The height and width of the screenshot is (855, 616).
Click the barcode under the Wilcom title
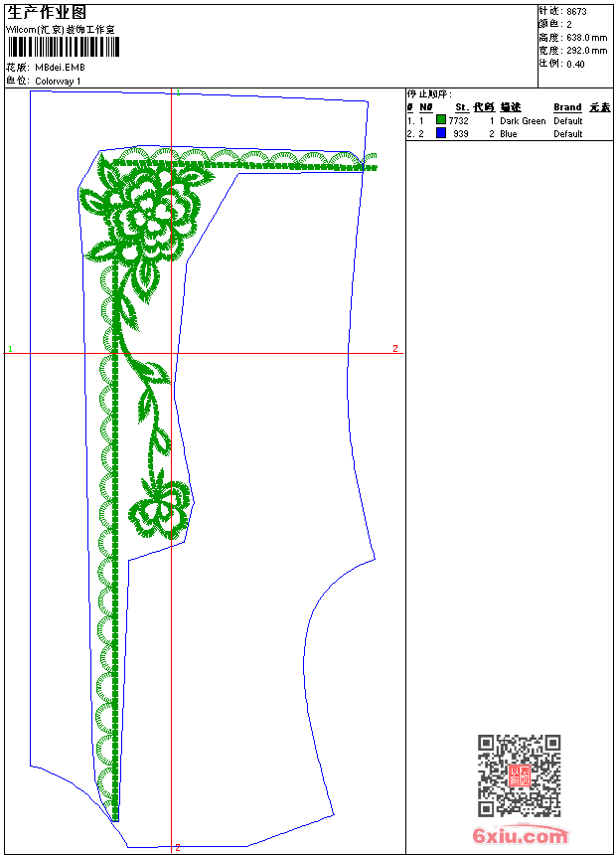47,47
